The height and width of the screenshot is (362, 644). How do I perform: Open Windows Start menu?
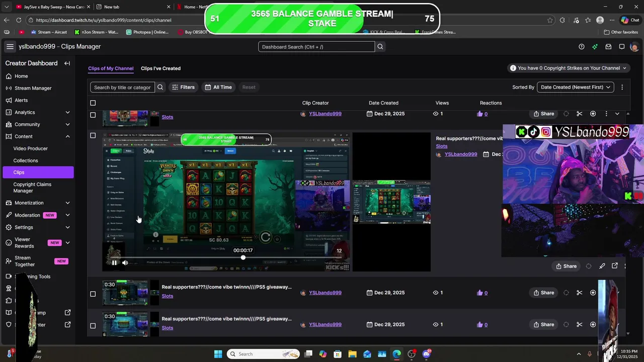click(218, 354)
